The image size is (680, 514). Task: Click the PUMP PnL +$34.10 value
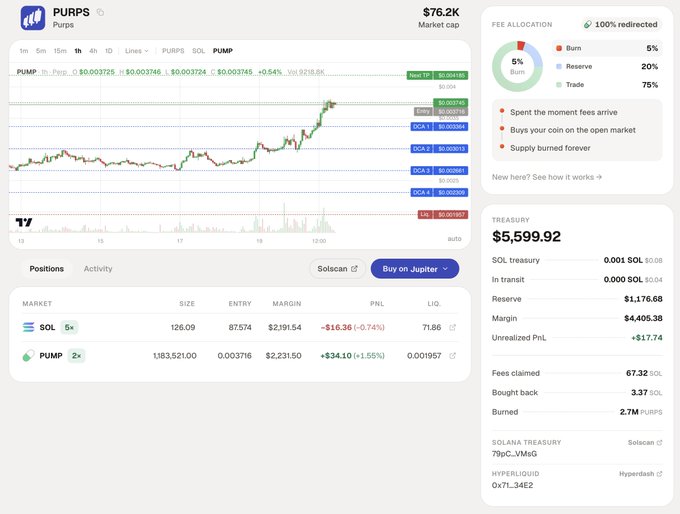click(x=336, y=356)
